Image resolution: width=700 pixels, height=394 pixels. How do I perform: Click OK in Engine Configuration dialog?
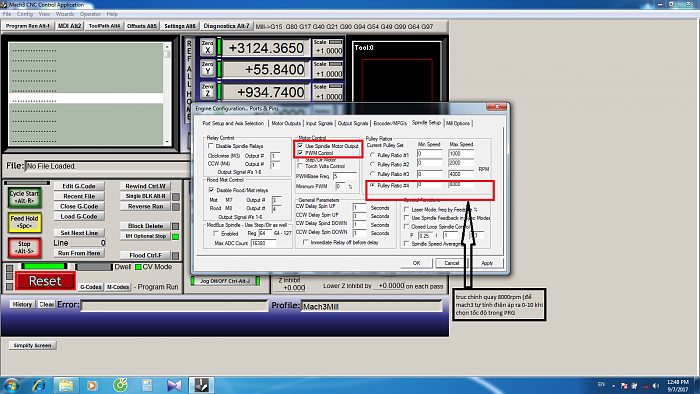[x=417, y=263]
